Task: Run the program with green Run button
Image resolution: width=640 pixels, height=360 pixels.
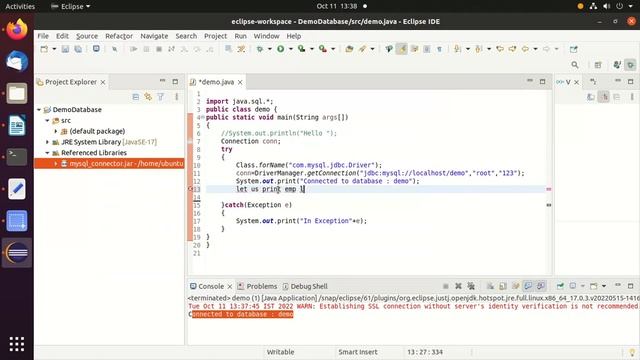Action: (x=281, y=49)
